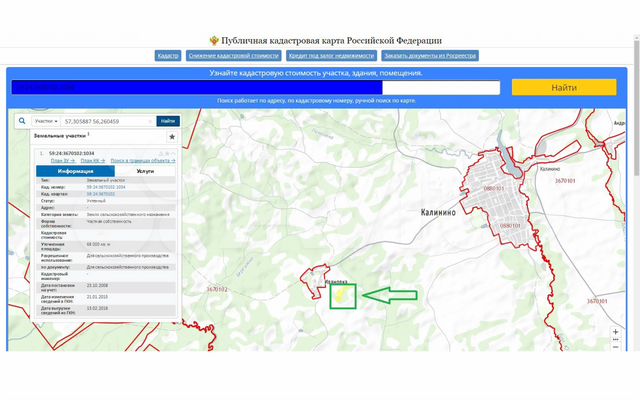Open "Заказать документы из Росреестра" menu button
This screenshot has width=640, height=400.
point(430,56)
